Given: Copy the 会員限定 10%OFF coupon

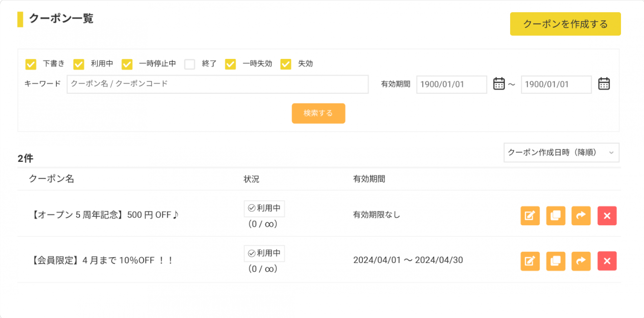Looking at the screenshot, I should tap(555, 261).
